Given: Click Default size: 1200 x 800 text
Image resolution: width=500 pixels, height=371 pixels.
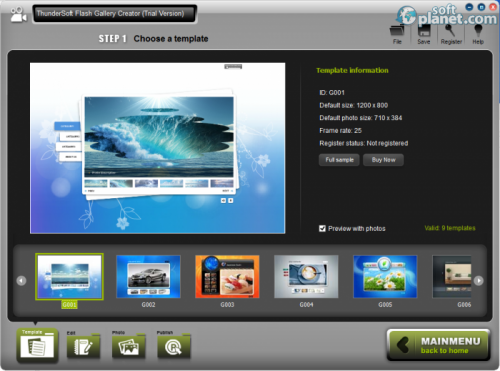Looking at the screenshot, I should tap(353, 105).
